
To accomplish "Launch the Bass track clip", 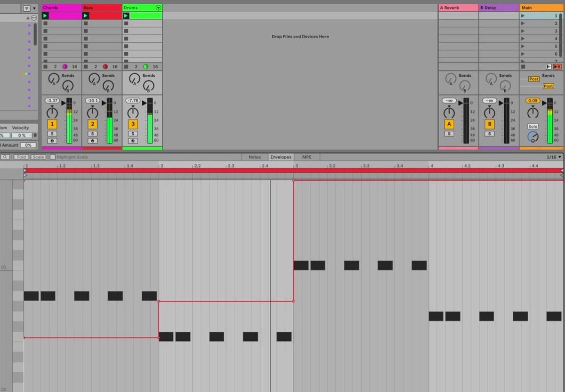I will click(86, 16).
